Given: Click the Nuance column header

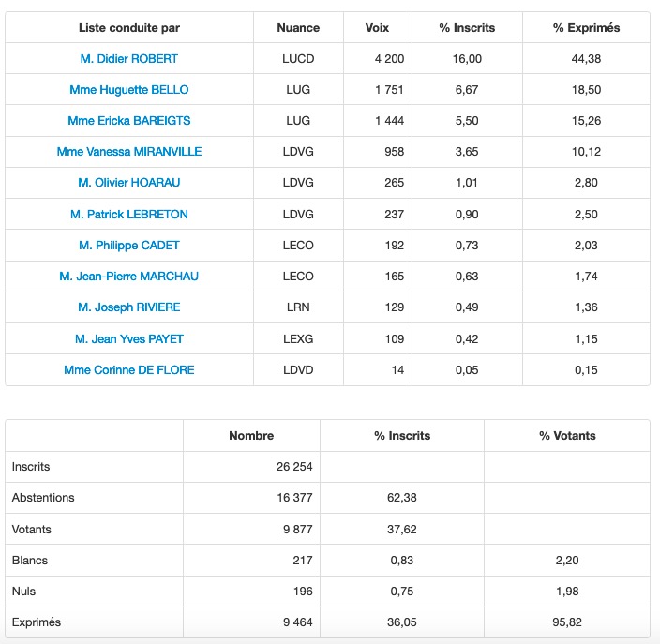Looking at the screenshot, I should (x=298, y=28).
